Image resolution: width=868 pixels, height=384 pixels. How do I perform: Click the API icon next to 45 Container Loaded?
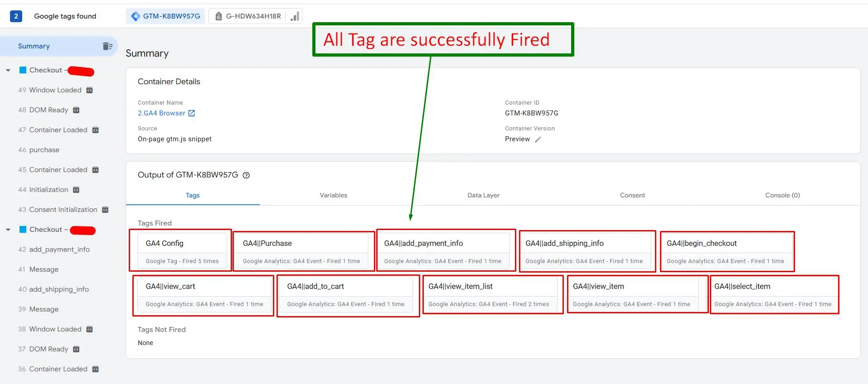[95, 170]
